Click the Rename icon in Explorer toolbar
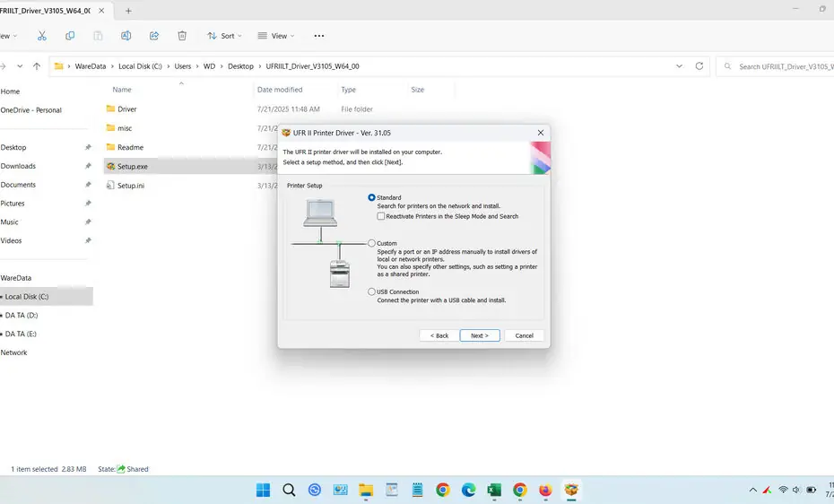The image size is (834, 504). (x=126, y=36)
